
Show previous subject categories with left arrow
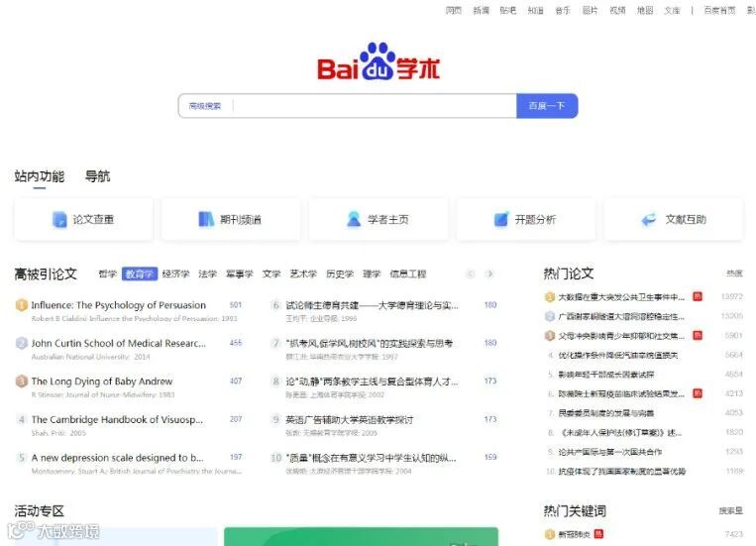click(x=470, y=273)
